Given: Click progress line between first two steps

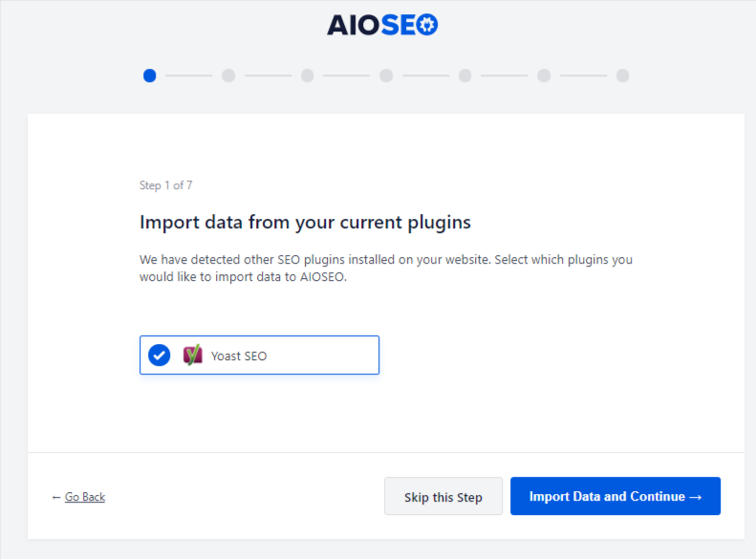Looking at the screenshot, I should [x=188, y=75].
